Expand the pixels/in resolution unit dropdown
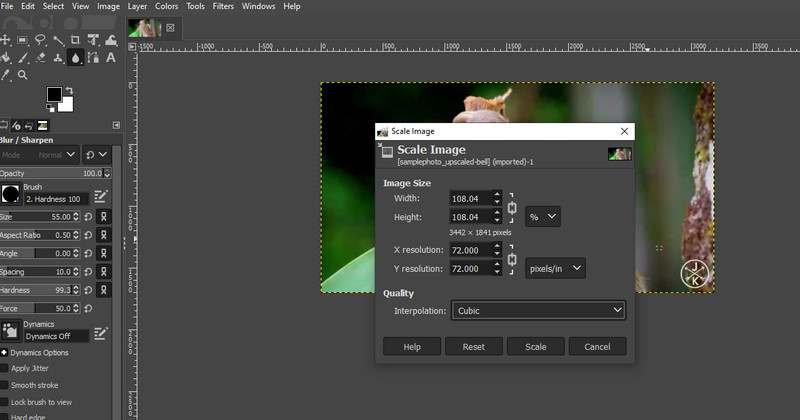Image resolution: width=800 pixels, height=420 pixels. tap(555, 268)
